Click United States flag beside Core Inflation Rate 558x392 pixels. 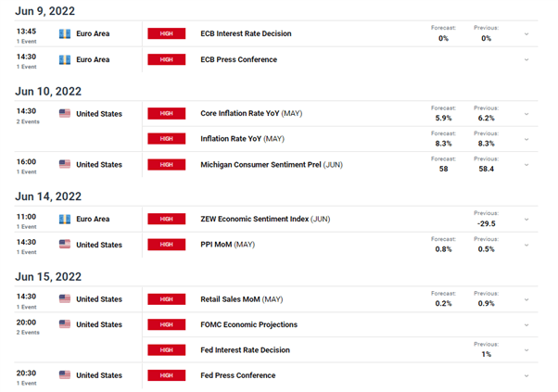click(x=65, y=113)
